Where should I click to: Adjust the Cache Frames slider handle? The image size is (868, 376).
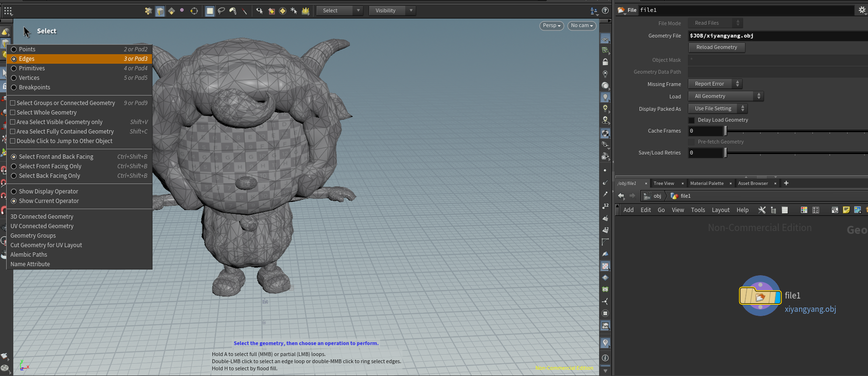725,131
